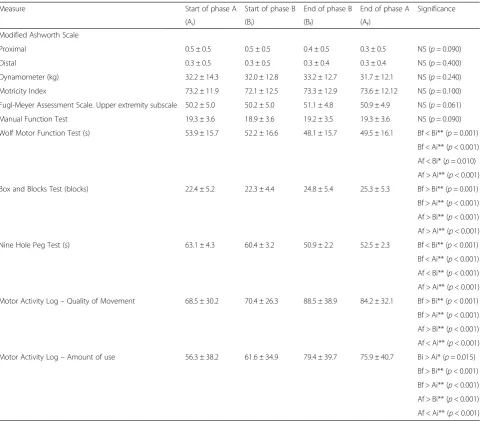Click the Dynamometer value '31.7 ± 12.1'
Viewport: 481px width, 421px height.
coord(376,77)
